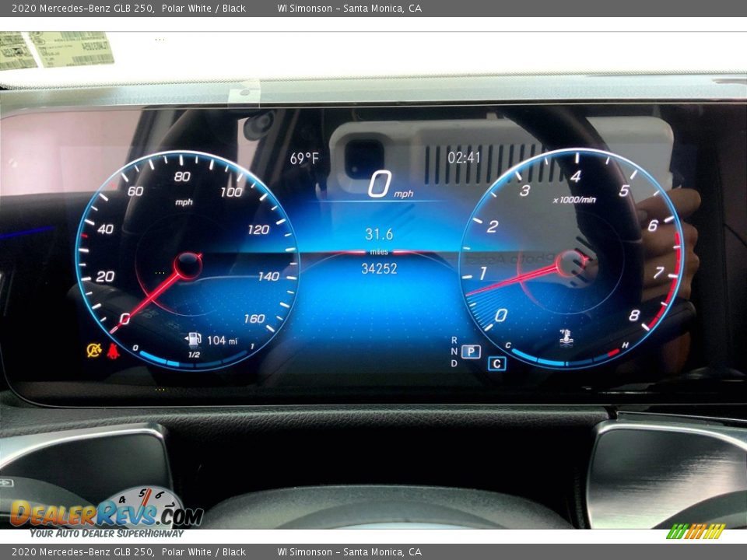Click the coolant temperature gauge bar
The width and height of the screenshot is (747, 560).
click(x=565, y=358)
